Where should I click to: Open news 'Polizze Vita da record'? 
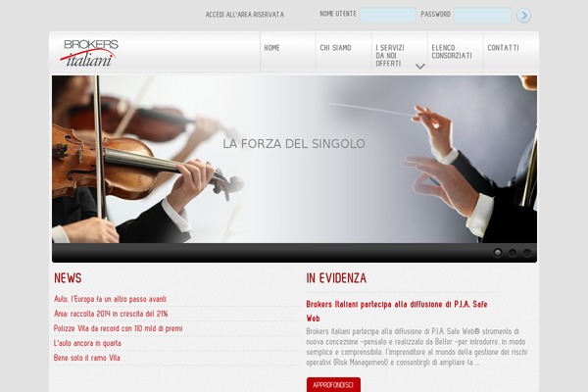tap(118, 328)
